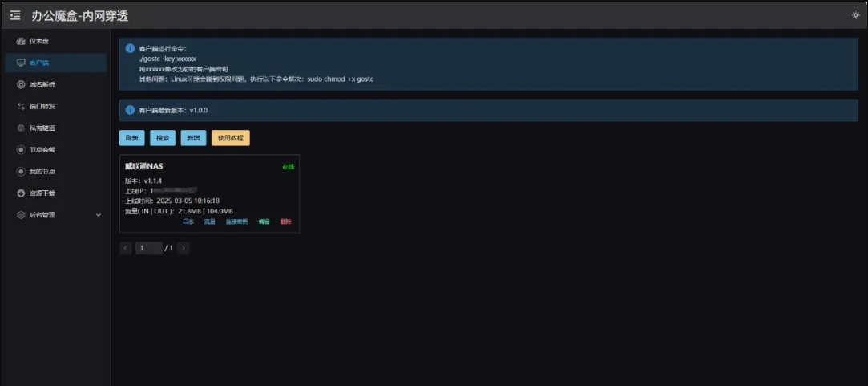
Task: Click the red 删除 delete link
Action: (x=286, y=221)
